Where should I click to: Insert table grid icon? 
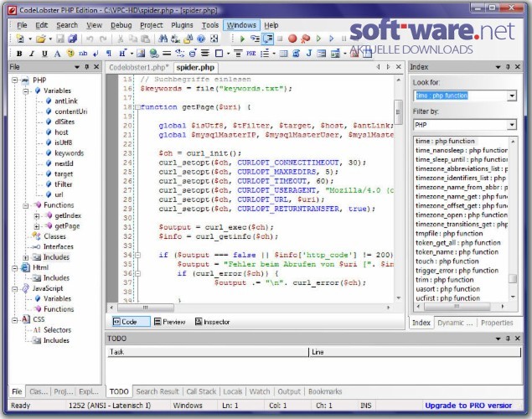283,54
